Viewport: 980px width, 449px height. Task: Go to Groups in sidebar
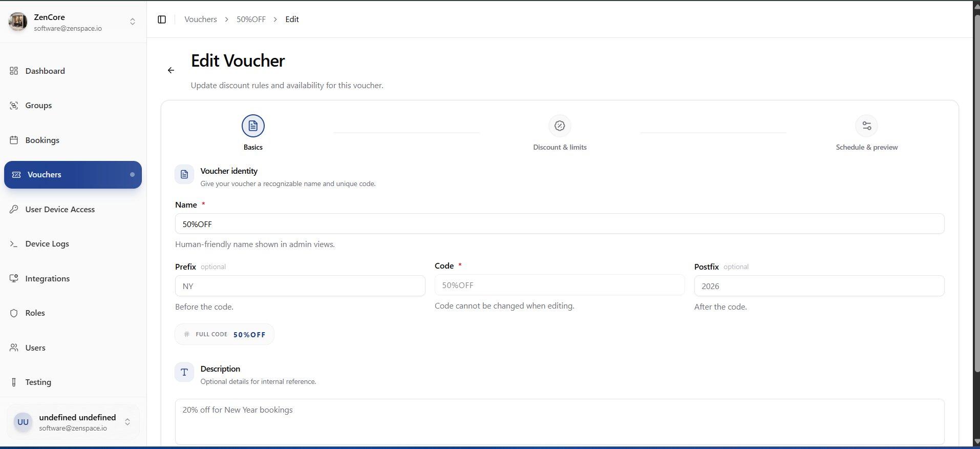click(73, 106)
